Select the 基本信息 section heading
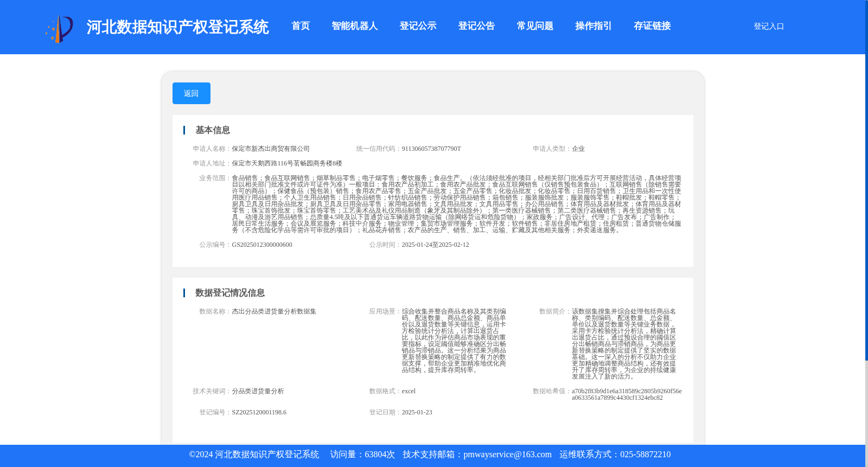 [213, 130]
